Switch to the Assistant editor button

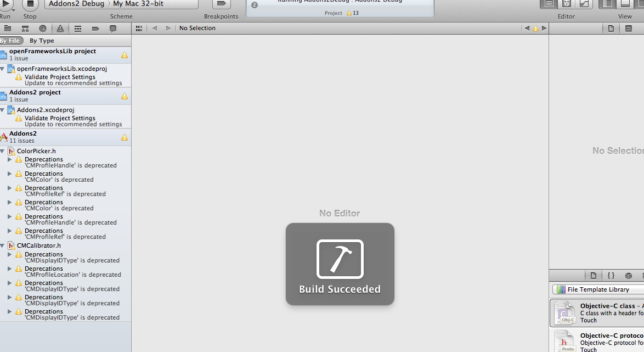coord(566,4)
